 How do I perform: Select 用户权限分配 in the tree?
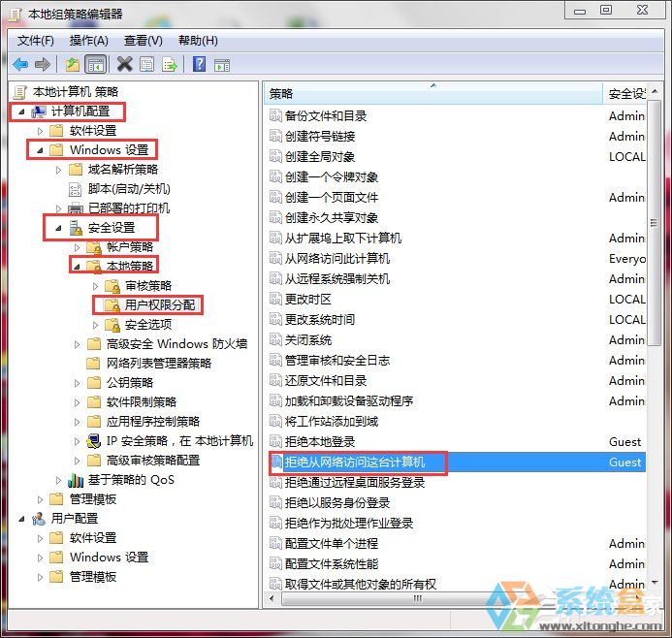pyautogui.click(x=160, y=305)
